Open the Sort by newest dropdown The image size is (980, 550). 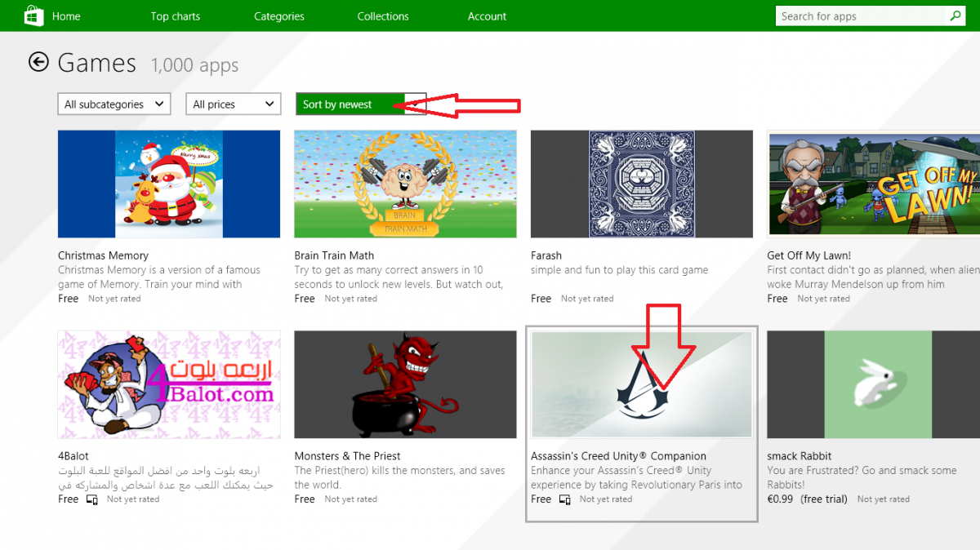361,104
